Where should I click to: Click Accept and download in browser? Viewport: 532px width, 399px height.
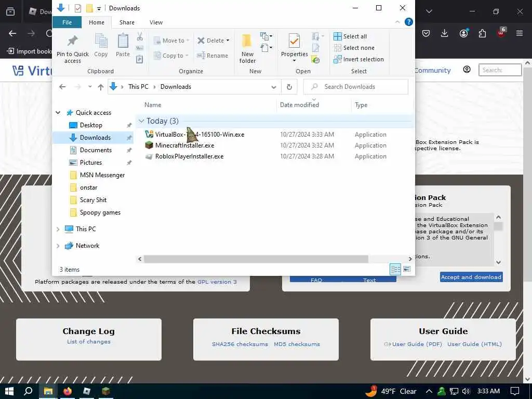click(471, 277)
